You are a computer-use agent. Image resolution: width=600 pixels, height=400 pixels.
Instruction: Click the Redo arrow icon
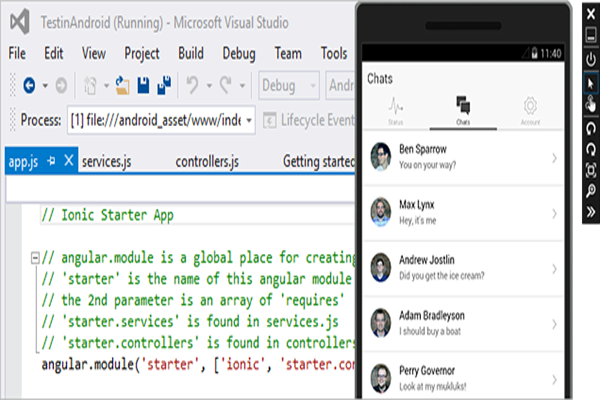[x=226, y=85]
